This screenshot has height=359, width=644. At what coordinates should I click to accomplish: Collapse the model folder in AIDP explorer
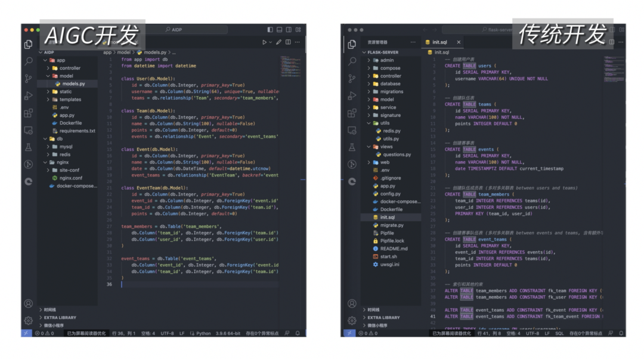48,76
